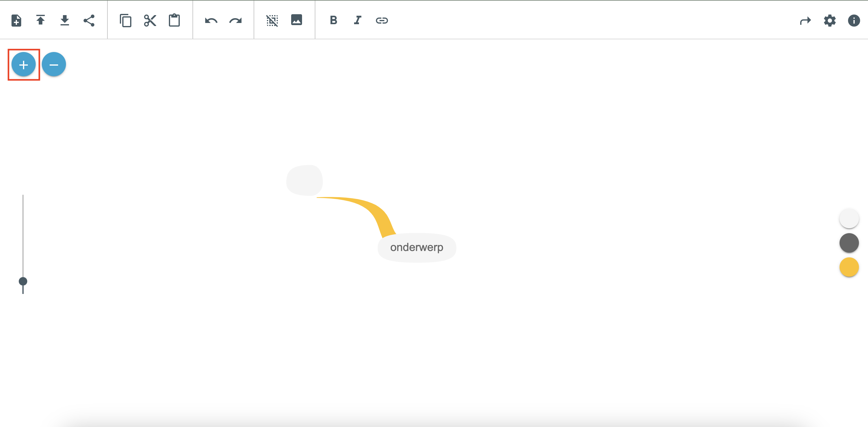Click the paste clipboard icon

pos(174,21)
